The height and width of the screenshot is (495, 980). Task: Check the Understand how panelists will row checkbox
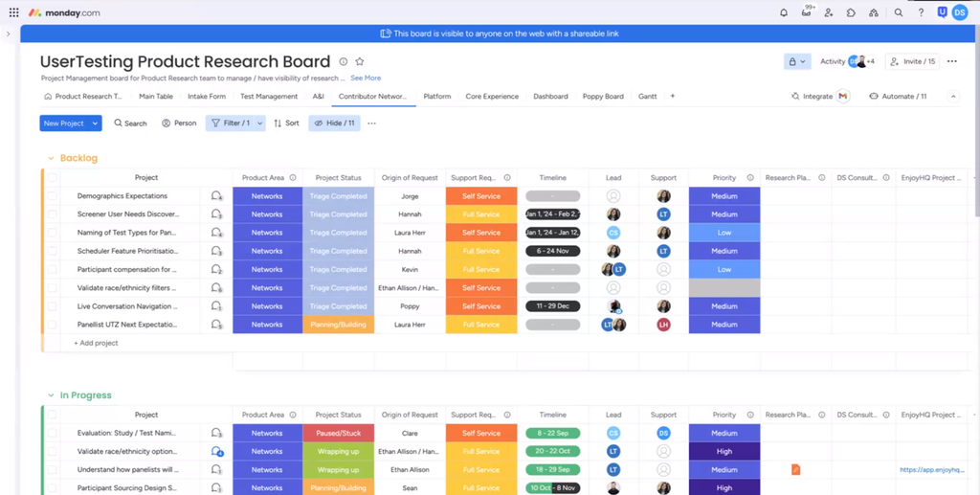52,470
